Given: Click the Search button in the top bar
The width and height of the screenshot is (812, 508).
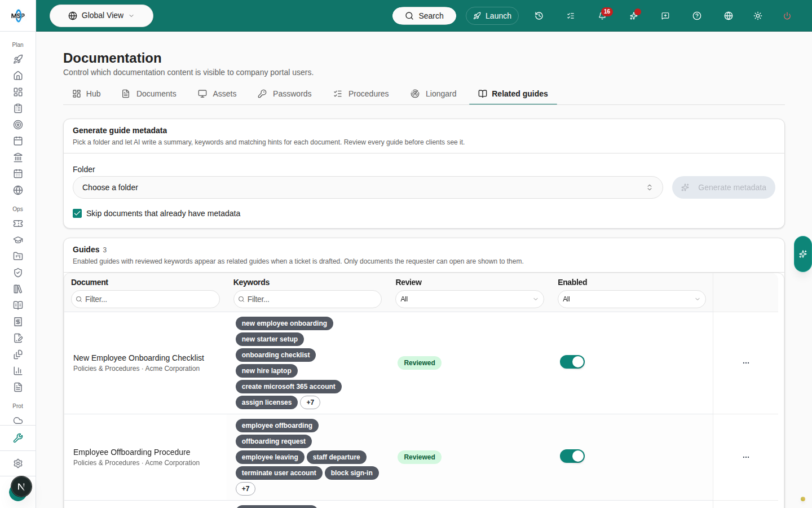Looking at the screenshot, I should pos(424,16).
